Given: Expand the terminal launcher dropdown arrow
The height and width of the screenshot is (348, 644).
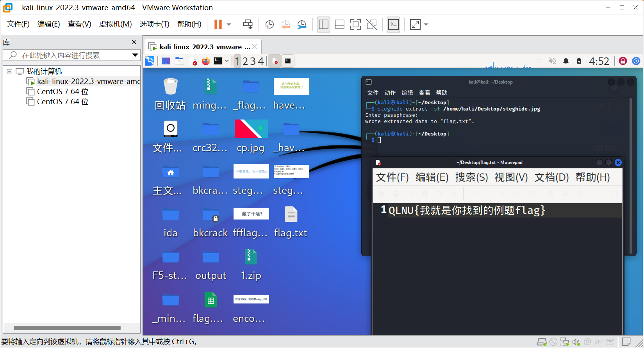Looking at the screenshot, I should coord(227,61).
